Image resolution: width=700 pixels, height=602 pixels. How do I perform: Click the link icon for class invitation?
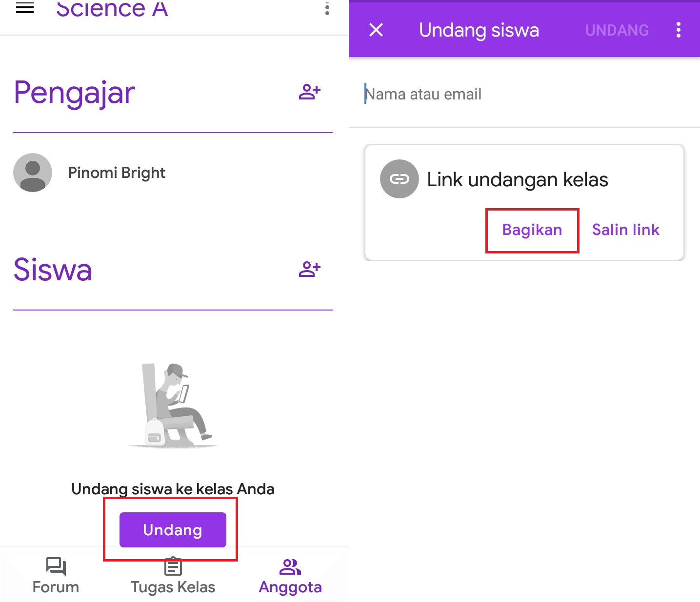click(399, 179)
